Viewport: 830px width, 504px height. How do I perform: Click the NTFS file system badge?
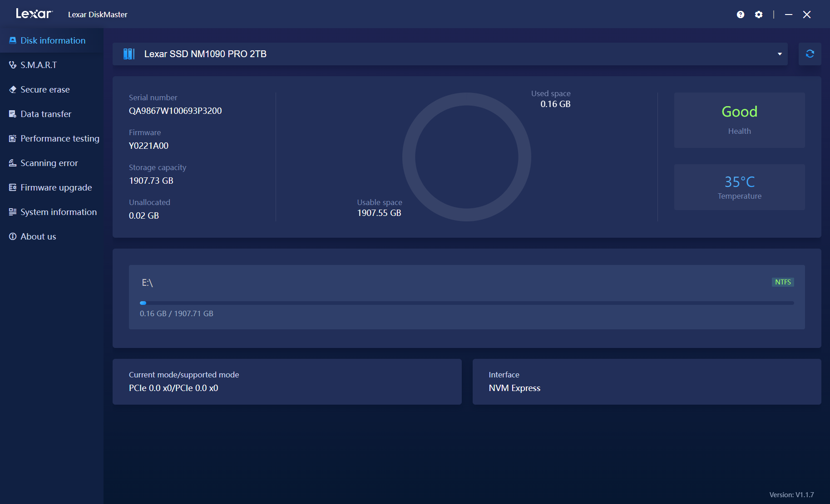pos(783,282)
